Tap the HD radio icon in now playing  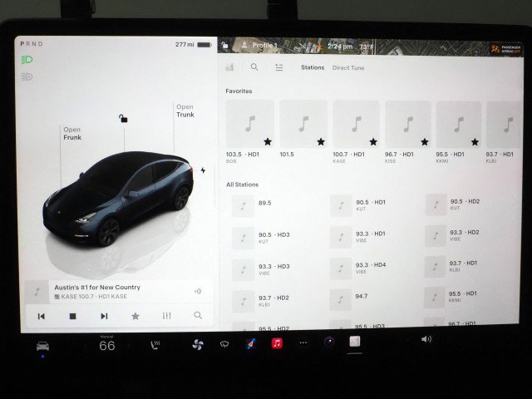pos(198,291)
